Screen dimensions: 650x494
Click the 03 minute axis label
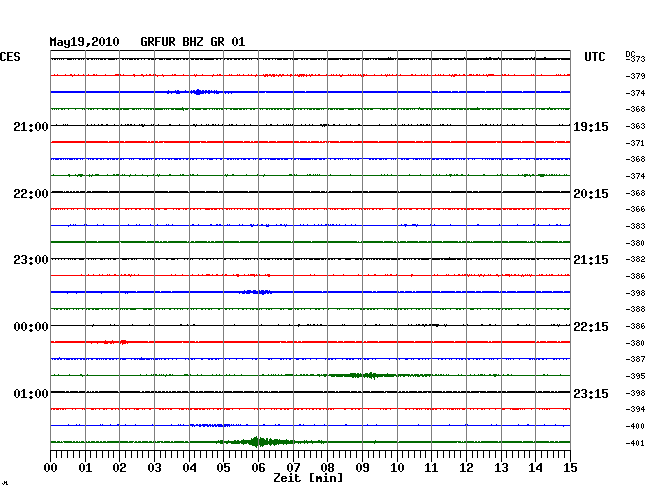[x=154, y=468]
